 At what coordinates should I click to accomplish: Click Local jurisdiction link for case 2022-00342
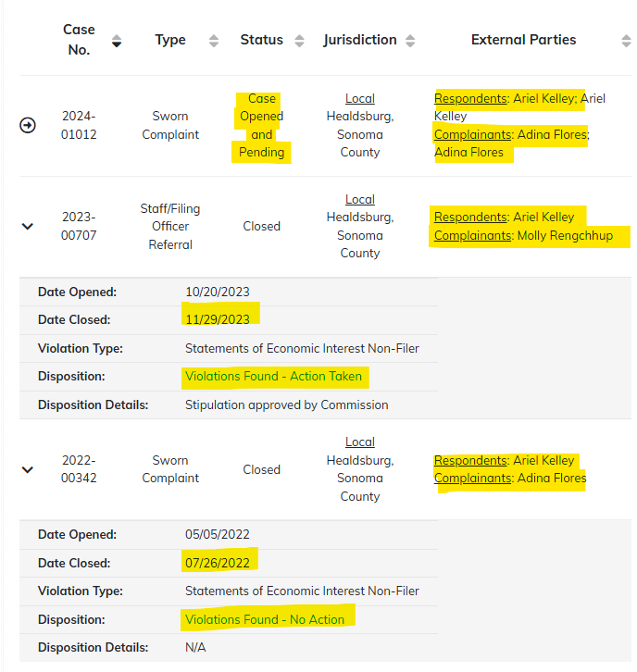tap(359, 442)
